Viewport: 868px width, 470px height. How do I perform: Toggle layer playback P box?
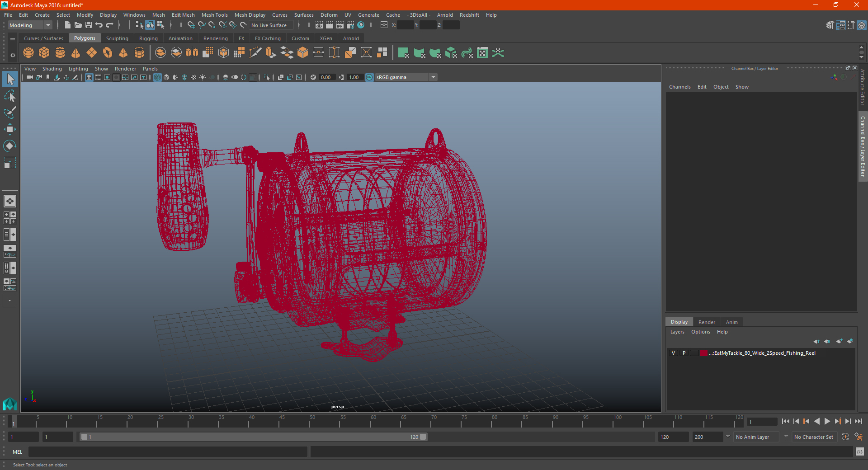point(684,353)
